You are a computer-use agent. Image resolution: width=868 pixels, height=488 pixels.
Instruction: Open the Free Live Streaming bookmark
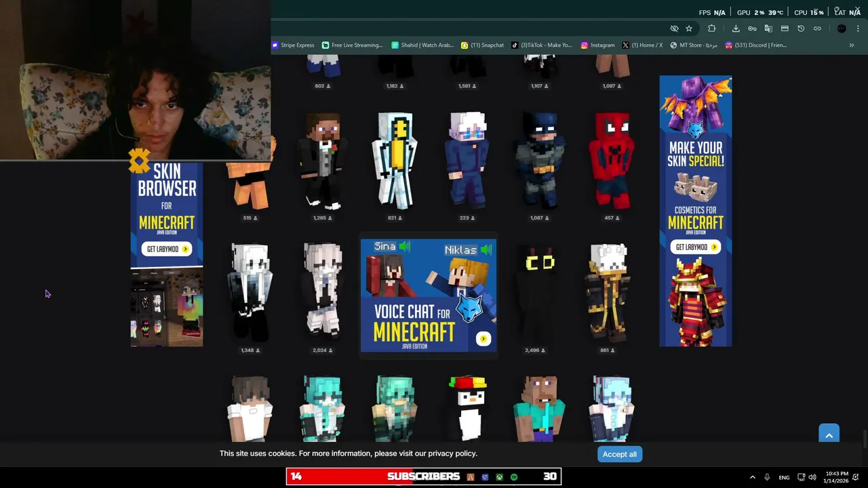tap(353, 45)
